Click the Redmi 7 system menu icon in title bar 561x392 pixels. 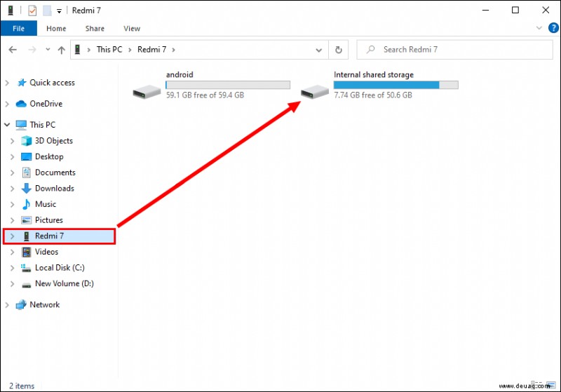click(11, 11)
